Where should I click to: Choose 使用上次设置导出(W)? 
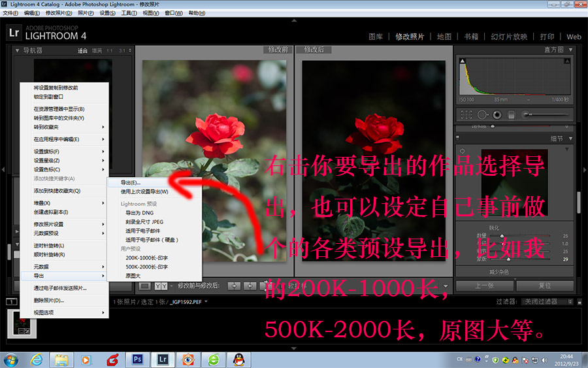[154, 192]
